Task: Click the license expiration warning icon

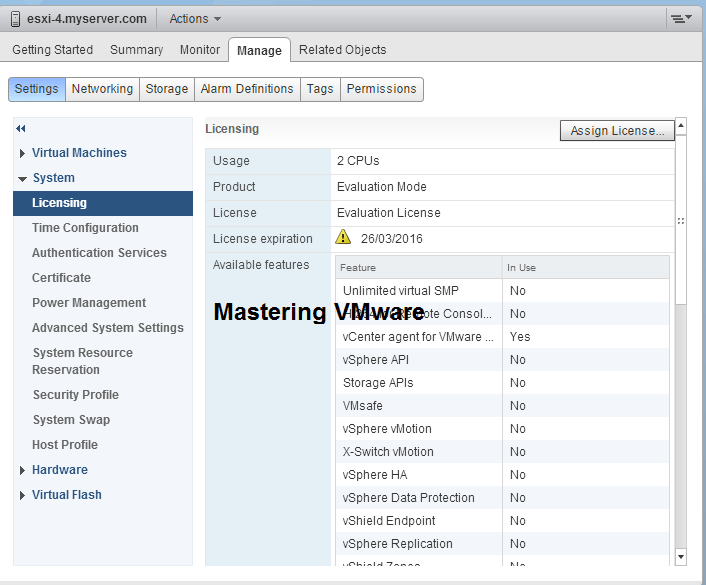Action: coord(343,237)
